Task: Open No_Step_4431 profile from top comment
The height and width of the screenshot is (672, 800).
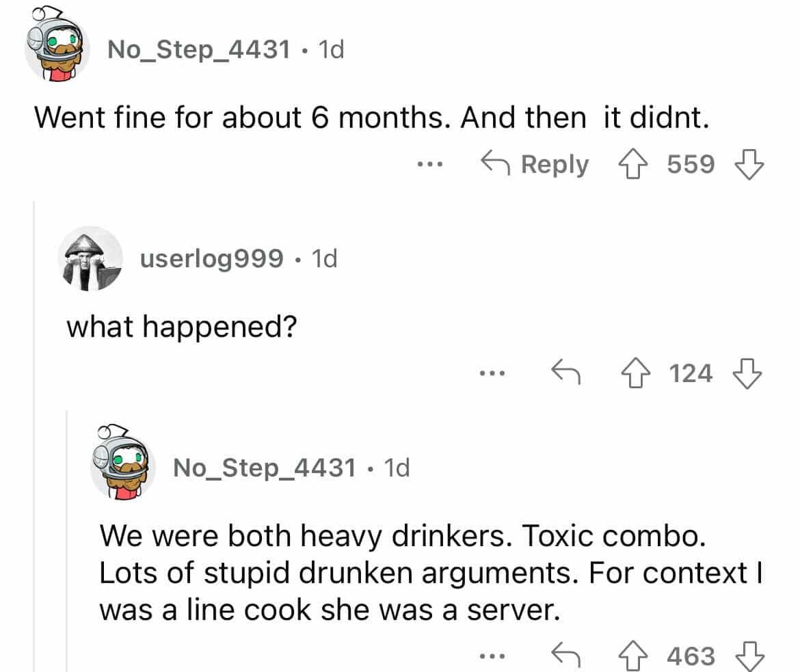Action: 198,50
